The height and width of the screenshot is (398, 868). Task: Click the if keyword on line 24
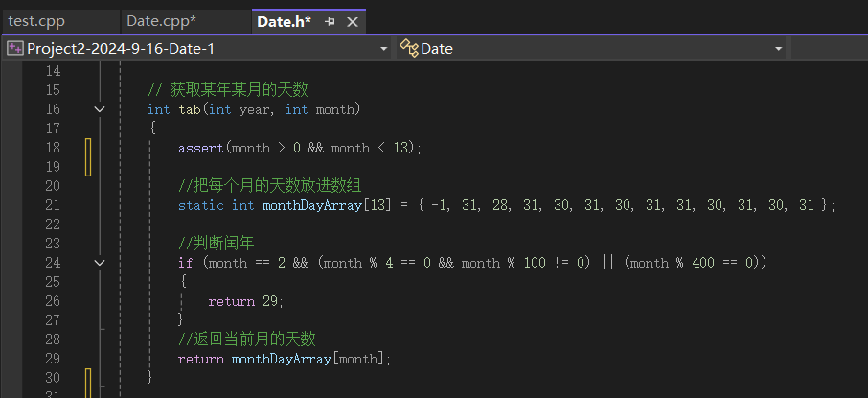(186, 263)
